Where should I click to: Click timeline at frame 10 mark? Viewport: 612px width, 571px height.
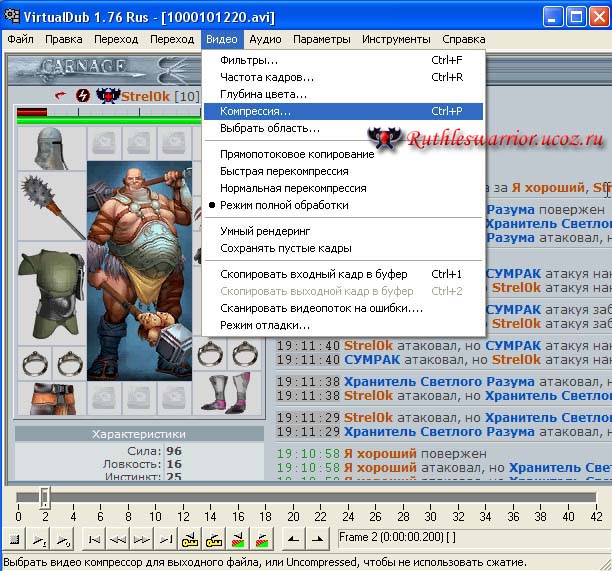[155, 517]
